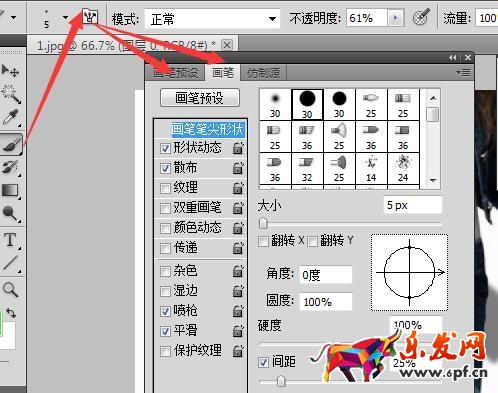
Task: Open the brush panel flyout menu
Action: click(x=464, y=72)
